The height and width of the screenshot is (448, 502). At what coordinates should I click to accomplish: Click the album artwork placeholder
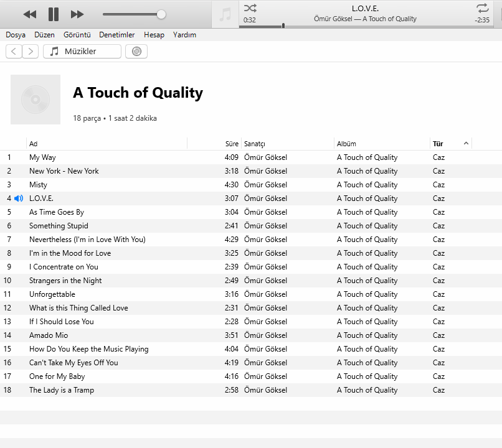36,100
